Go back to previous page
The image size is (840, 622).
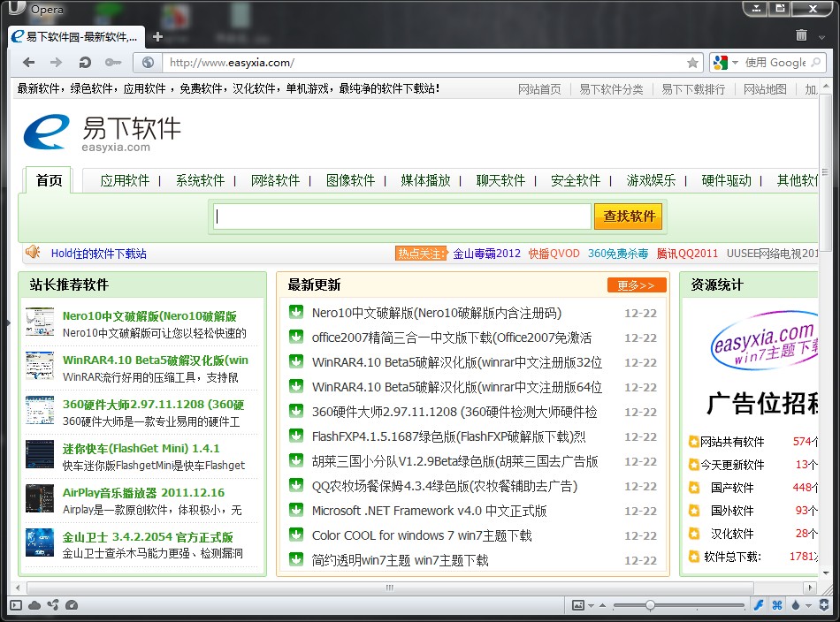28,63
